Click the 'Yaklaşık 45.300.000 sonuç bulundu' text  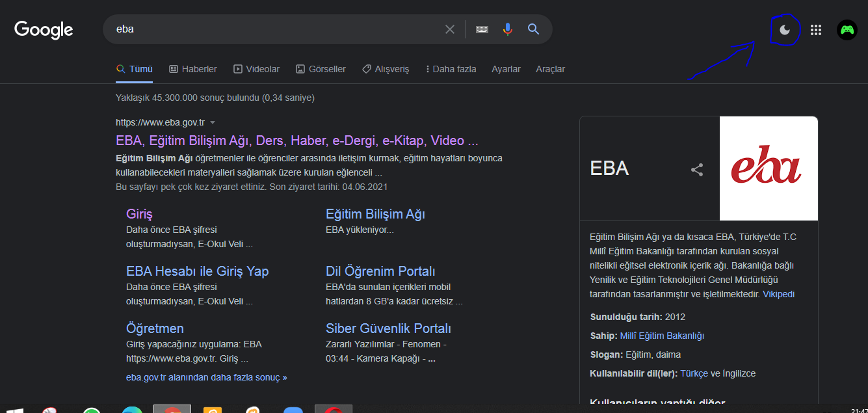[215, 98]
